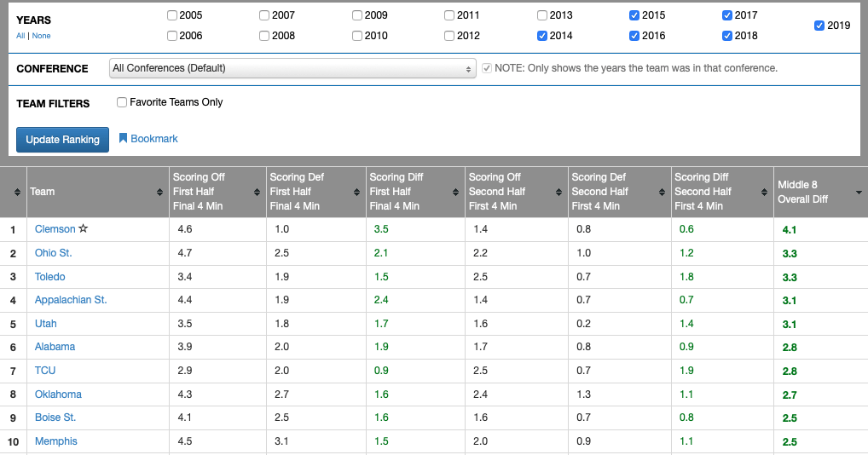
Task: Click TCU's 1.9 second half diff
Action: (x=686, y=371)
